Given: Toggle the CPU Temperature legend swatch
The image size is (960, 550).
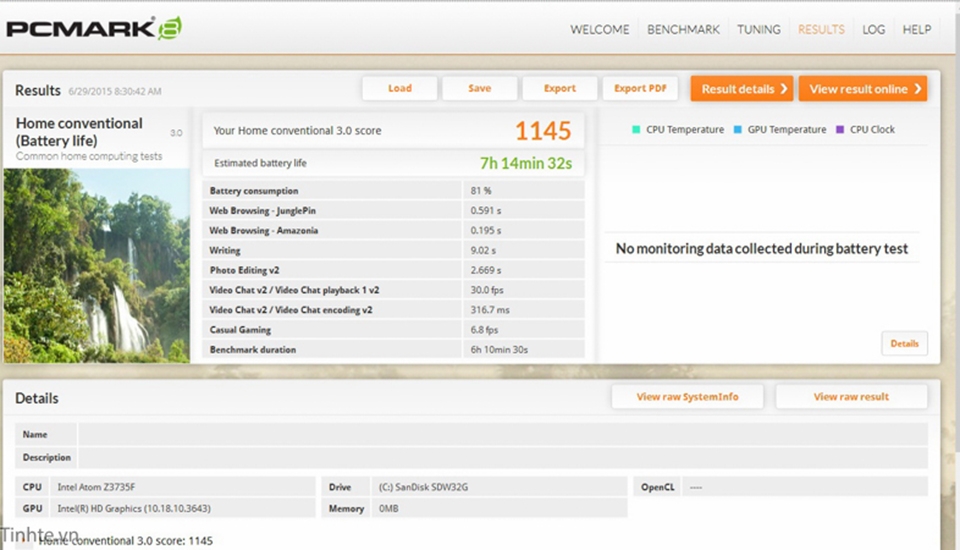Looking at the screenshot, I should click(636, 129).
